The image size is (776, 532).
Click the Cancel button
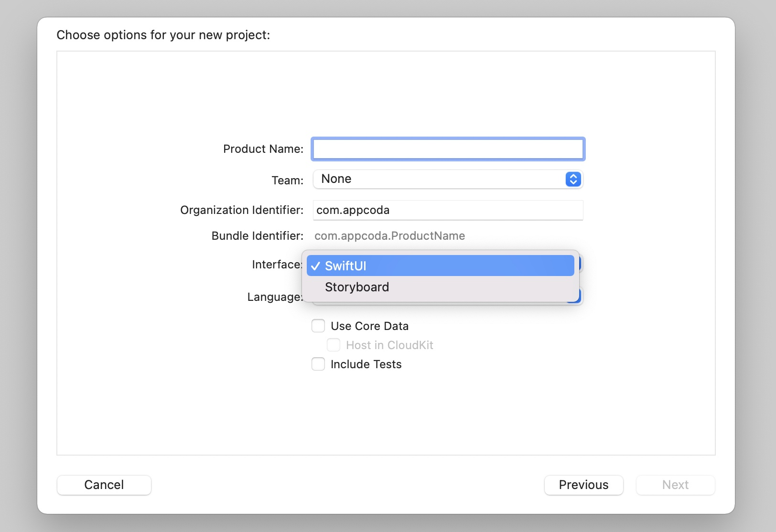tap(104, 485)
